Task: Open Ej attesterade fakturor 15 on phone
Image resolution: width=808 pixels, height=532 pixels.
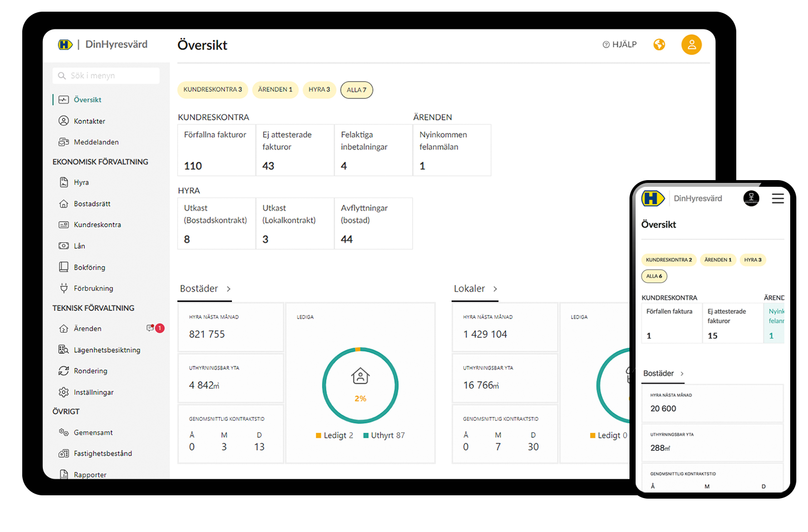Action: (733, 323)
